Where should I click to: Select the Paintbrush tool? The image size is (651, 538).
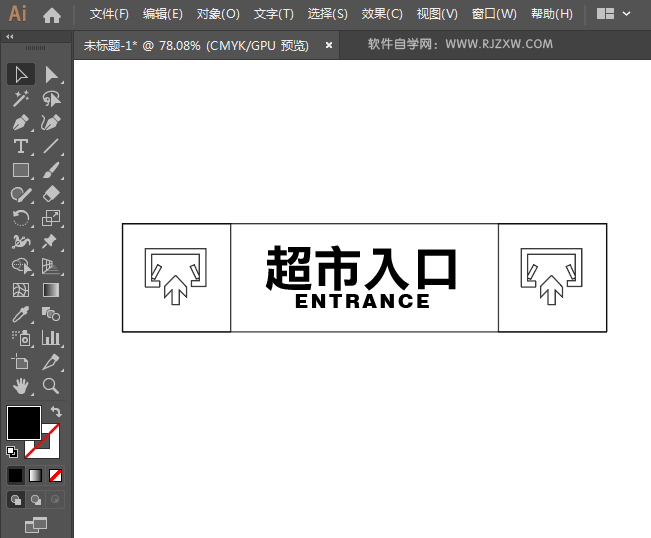tap(51, 171)
